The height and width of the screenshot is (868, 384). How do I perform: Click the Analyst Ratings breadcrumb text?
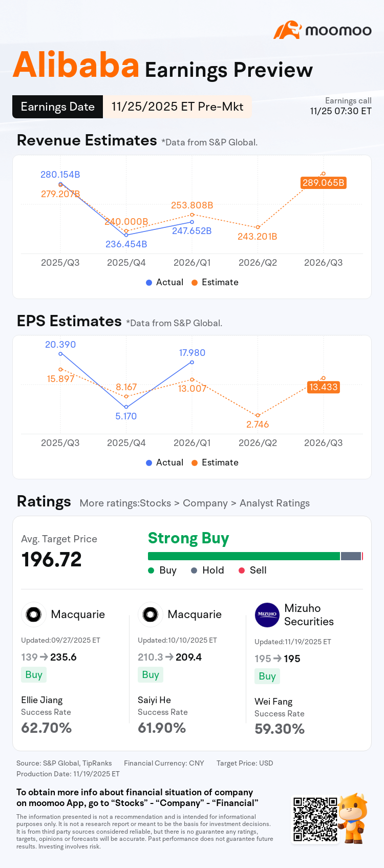274,503
